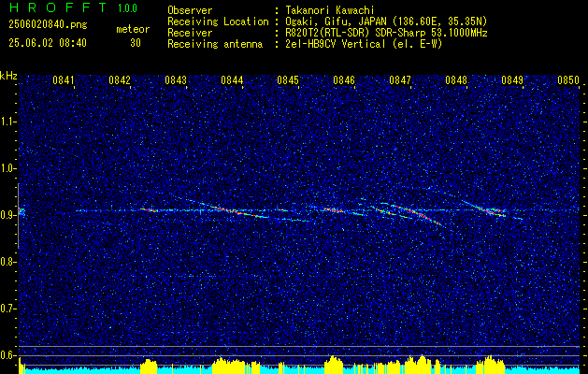Image resolution: width=588 pixels, height=374 pixels.
Task: Click the 0847 time marker
Action: coord(400,80)
